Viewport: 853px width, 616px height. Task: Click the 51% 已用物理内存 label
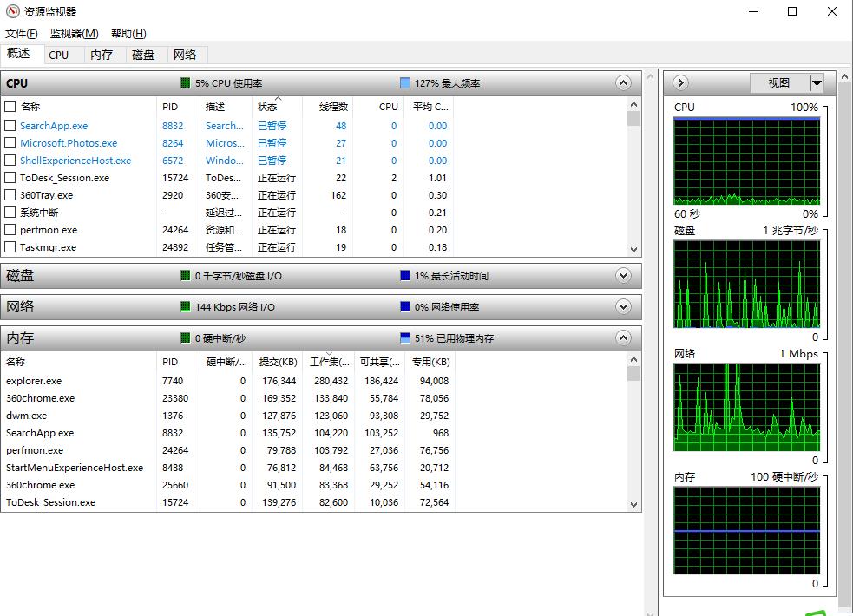point(454,338)
